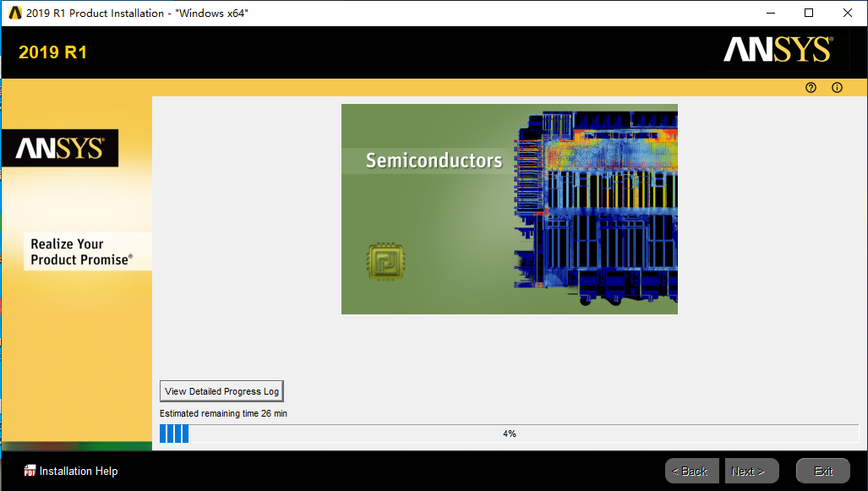The height and width of the screenshot is (491, 868).
Task: Click the Realize Your Product Promise tagline
Action: pyautogui.click(x=81, y=252)
